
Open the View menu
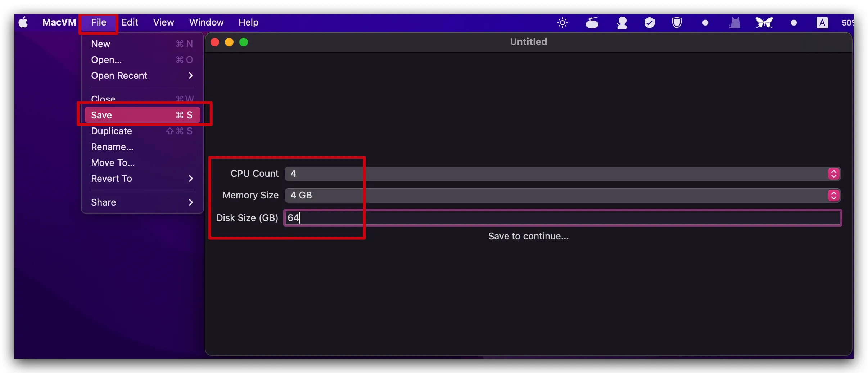[163, 22]
